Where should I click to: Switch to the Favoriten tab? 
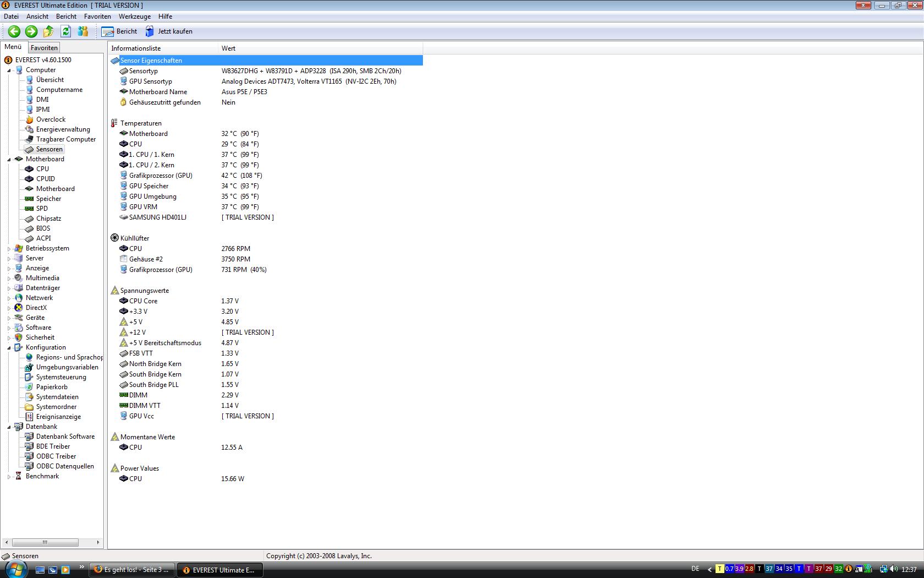pos(44,48)
